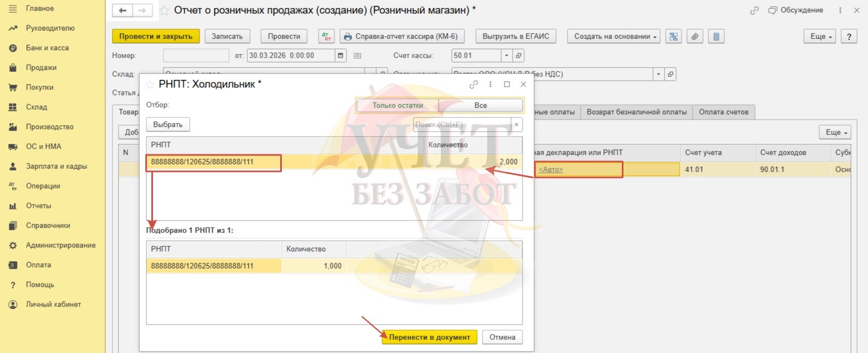Go forward with the right arrow button
The height and width of the screenshot is (353, 868).
click(142, 10)
